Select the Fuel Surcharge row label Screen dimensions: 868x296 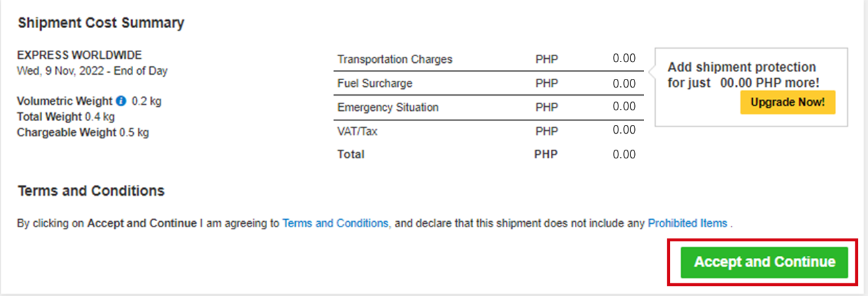tap(375, 84)
